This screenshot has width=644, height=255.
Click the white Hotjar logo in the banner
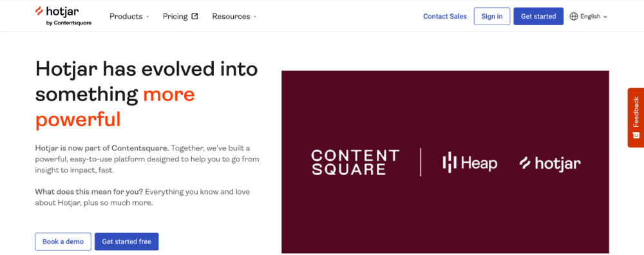pyautogui.click(x=550, y=164)
